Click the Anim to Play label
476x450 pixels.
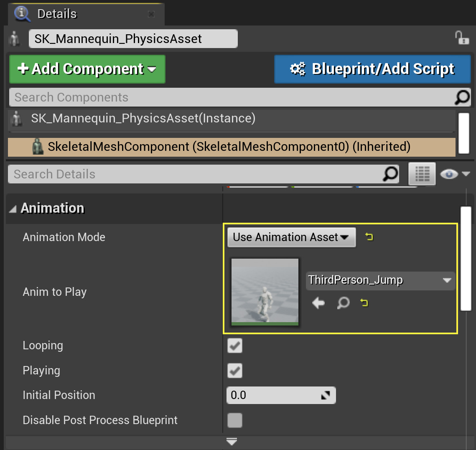[x=55, y=292]
